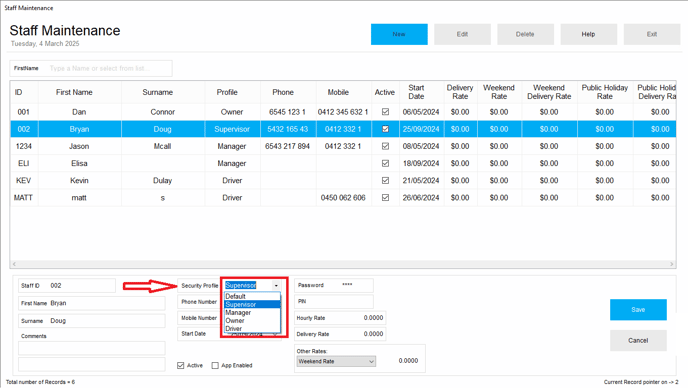Click the Mobile column header
The image size is (688, 388).
(344, 92)
